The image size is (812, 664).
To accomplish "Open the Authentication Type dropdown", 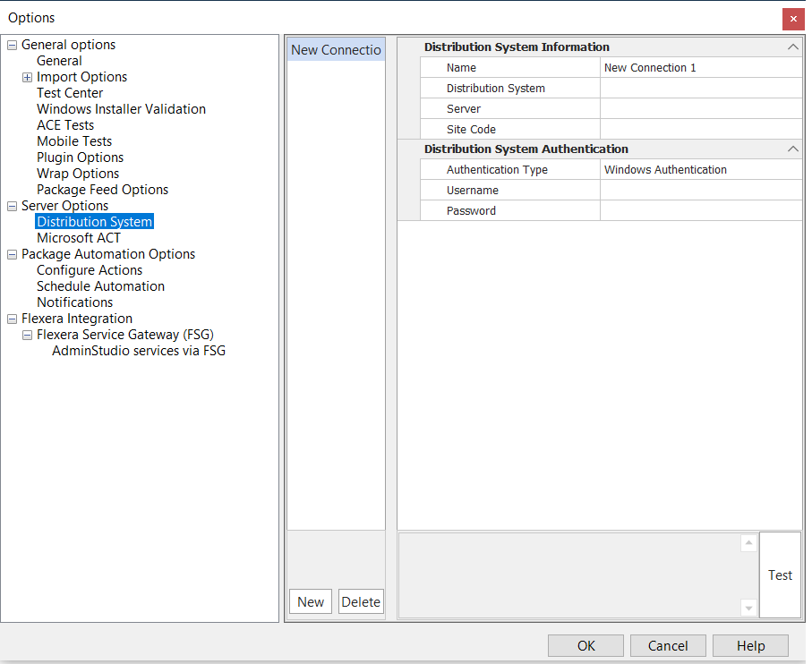I will (x=700, y=169).
